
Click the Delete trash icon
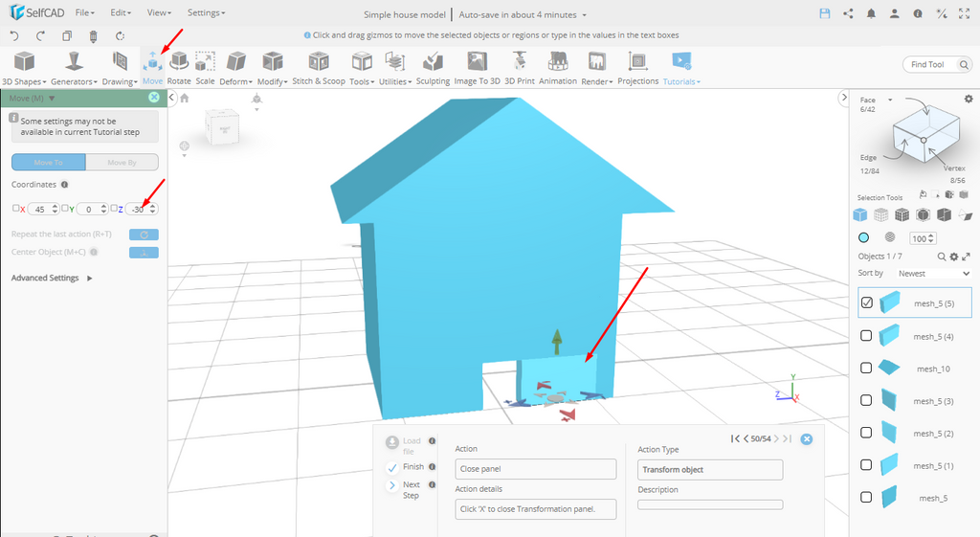pyautogui.click(x=93, y=35)
